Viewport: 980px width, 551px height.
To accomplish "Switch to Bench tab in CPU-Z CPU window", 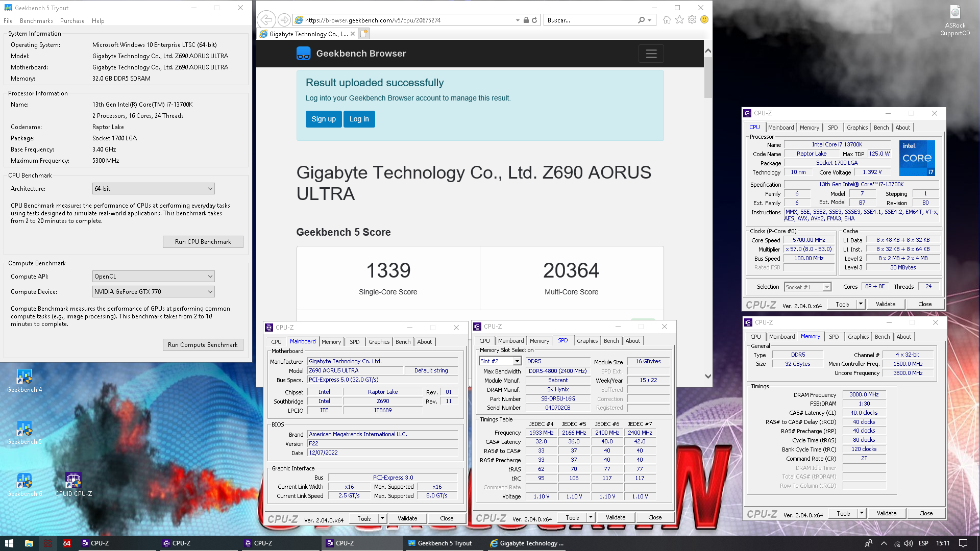I will (881, 128).
